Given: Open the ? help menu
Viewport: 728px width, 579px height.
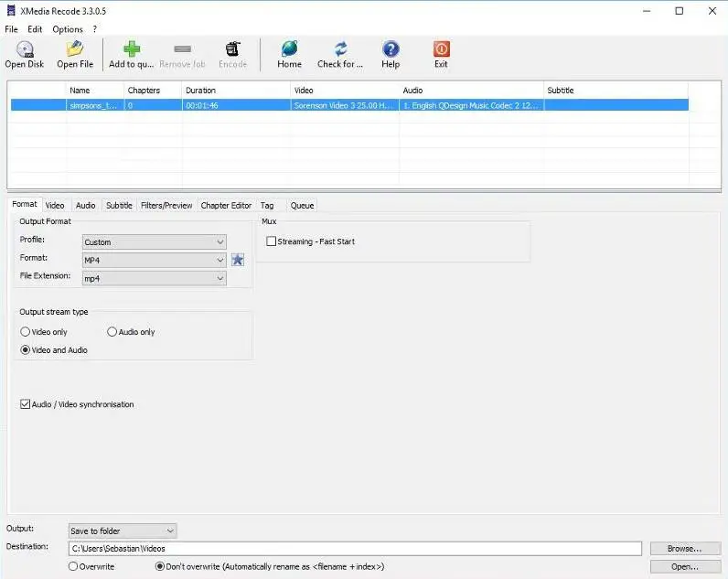Looking at the screenshot, I should click(95, 29).
